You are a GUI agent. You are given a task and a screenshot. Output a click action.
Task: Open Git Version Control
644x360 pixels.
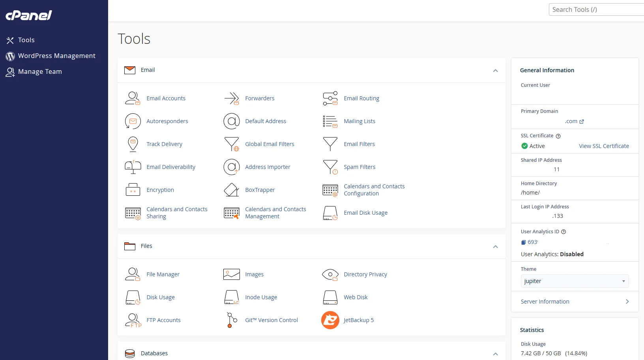(271, 320)
